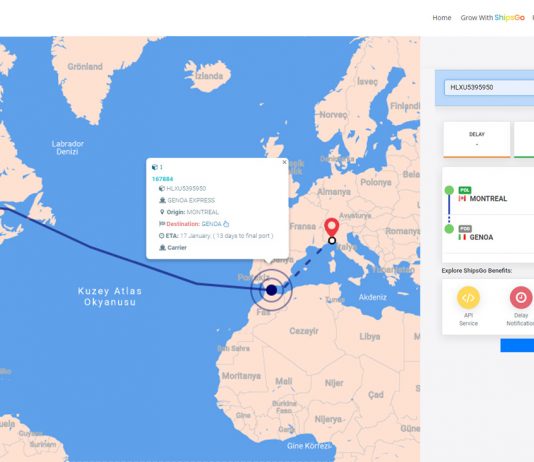Image resolution: width=534 pixels, height=462 pixels.
Task: Click the GENOA EXPRESS vessel name in popup
Action: 191,200
